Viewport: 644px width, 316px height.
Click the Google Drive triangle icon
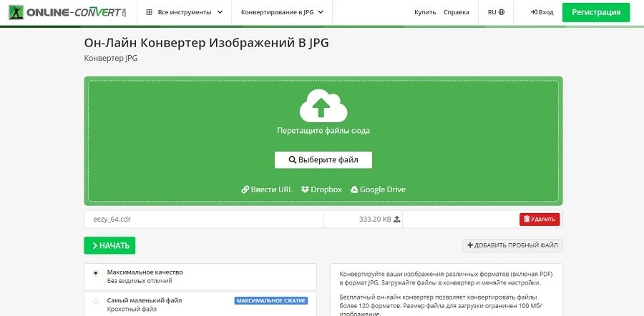pyautogui.click(x=354, y=189)
